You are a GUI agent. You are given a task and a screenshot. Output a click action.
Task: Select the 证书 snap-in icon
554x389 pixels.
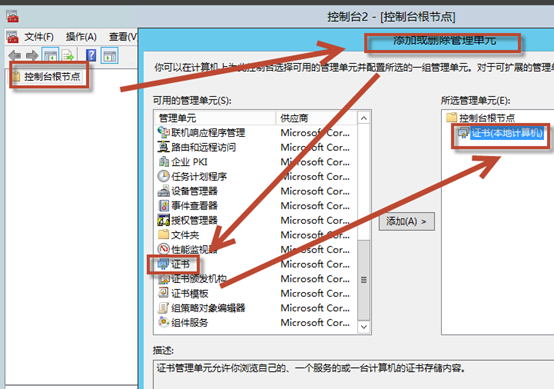[x=163, y=264]
